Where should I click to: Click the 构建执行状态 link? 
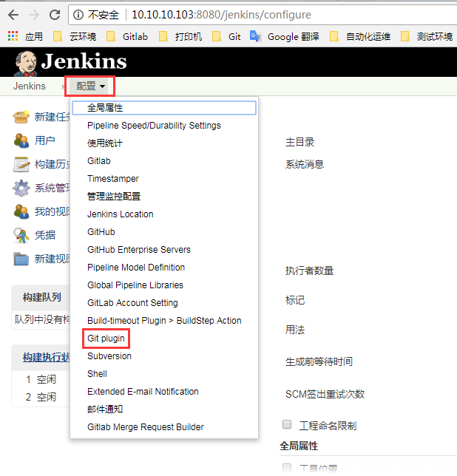pos(46,357)
